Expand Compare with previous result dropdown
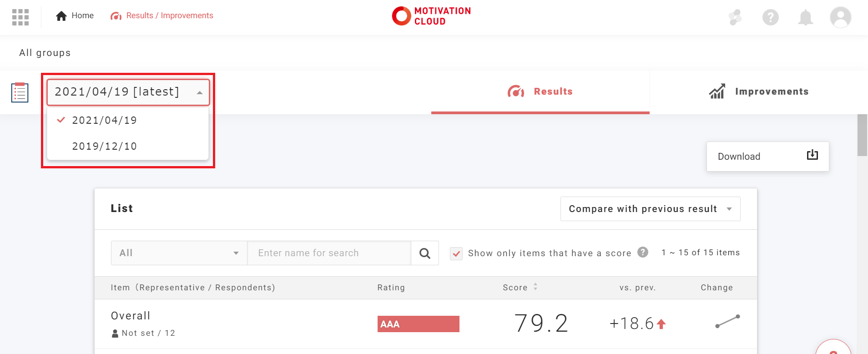Image resolution: width=868 pixels, height=354 pixels. coord(650,209)
